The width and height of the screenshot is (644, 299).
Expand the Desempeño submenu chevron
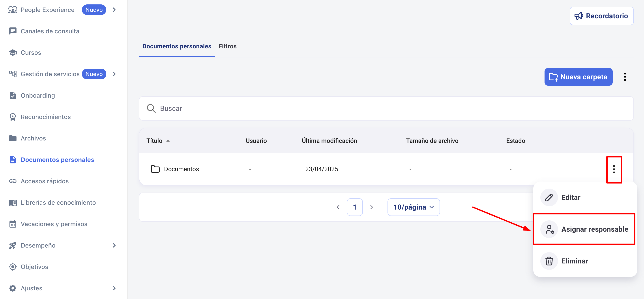click(x=114, y=245)
